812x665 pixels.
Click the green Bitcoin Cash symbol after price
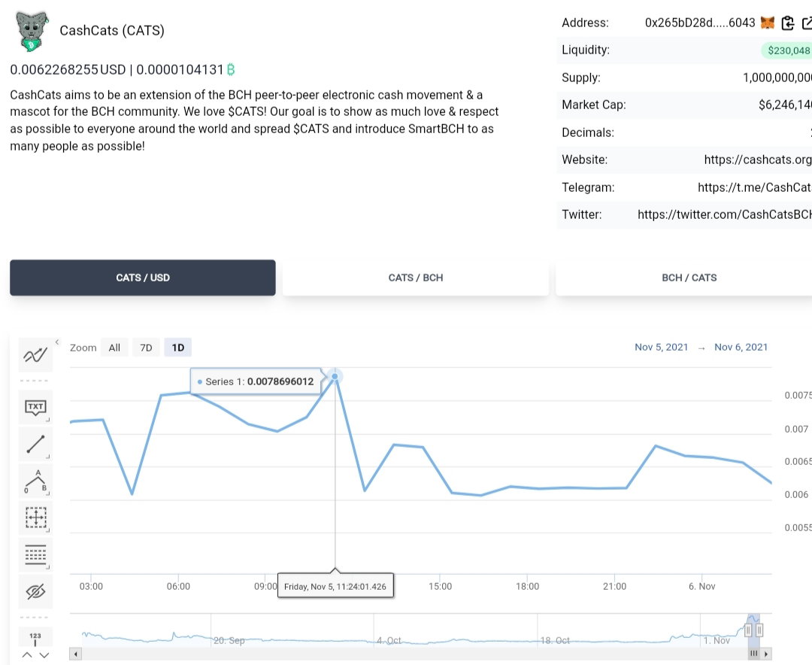[x=231, y=69]
